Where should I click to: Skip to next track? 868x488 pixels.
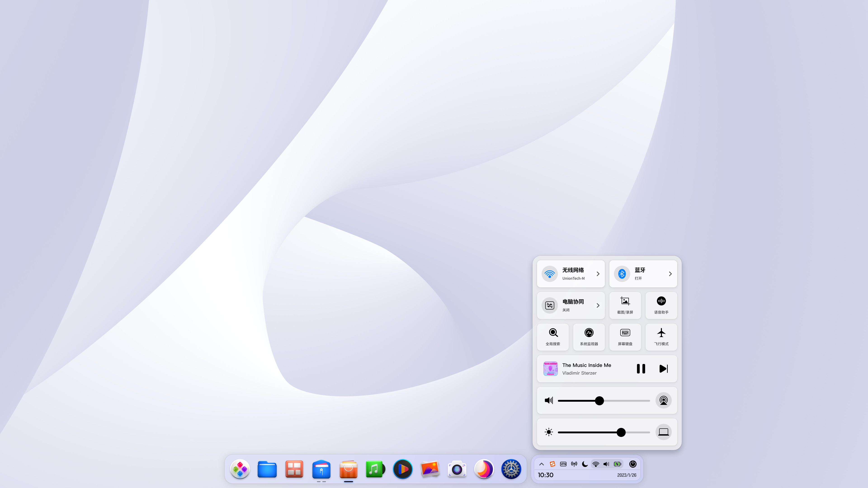click(x=663, y=369)
